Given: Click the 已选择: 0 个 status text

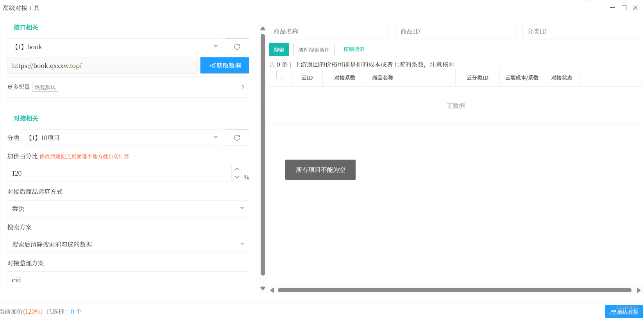Looking at the screenshot, I should point(64,311).
